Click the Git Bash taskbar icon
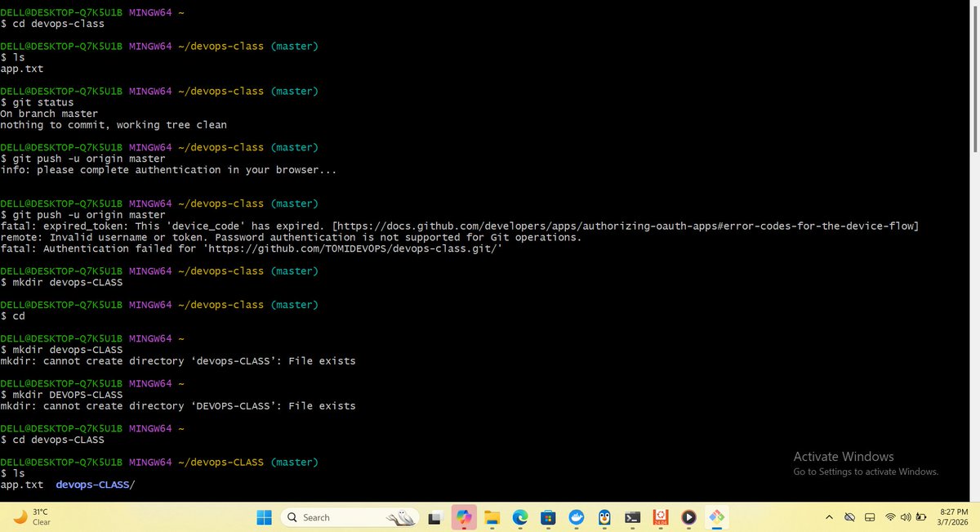The image size is (980, 532). point(717,517)
